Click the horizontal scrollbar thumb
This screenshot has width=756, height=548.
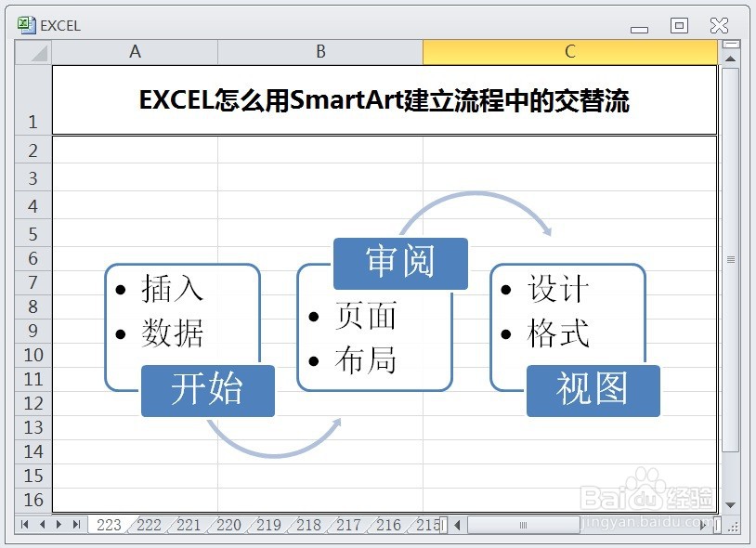(x=523, y=525)
